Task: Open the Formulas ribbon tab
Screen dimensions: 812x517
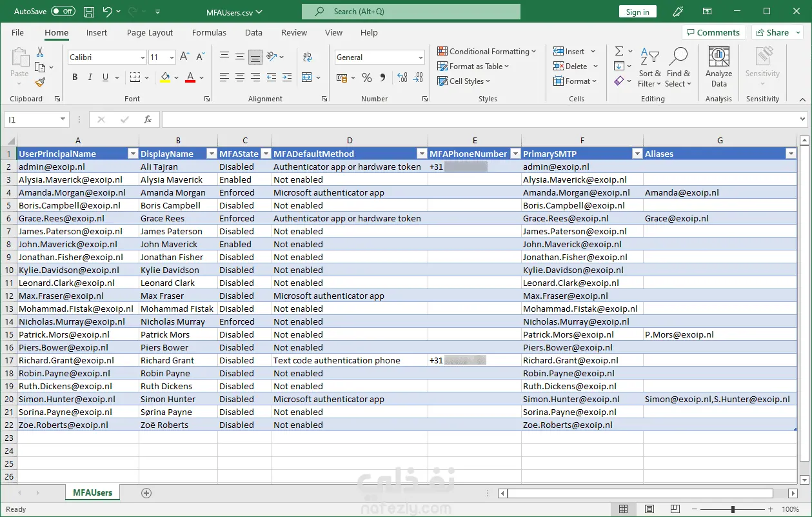Action: click(x=209, y=32)
